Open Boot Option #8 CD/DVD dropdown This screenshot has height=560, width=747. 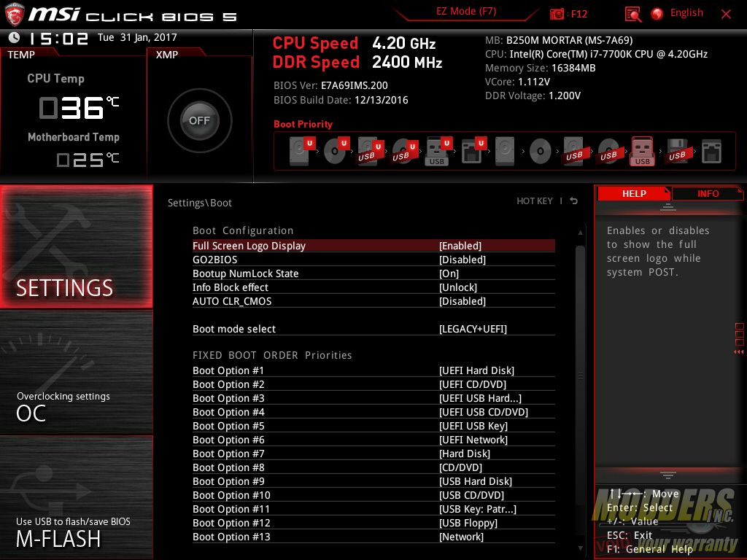click(461, 467)
